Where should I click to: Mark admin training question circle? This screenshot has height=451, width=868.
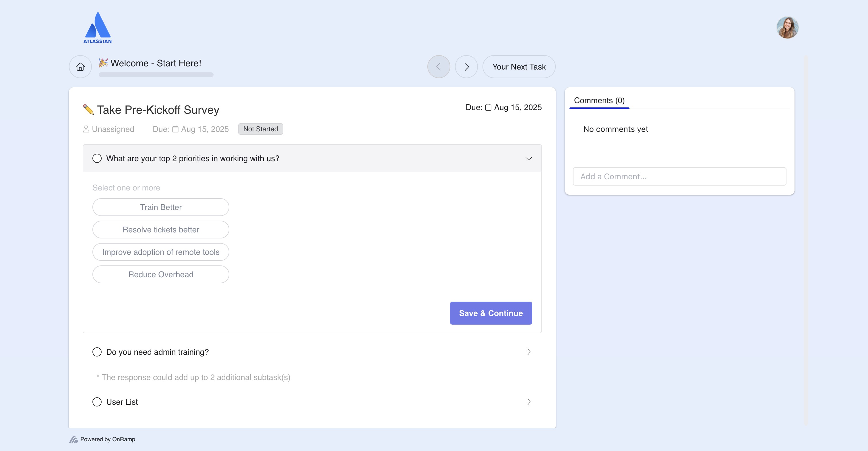pyautogui.click(x=97, y=352)
